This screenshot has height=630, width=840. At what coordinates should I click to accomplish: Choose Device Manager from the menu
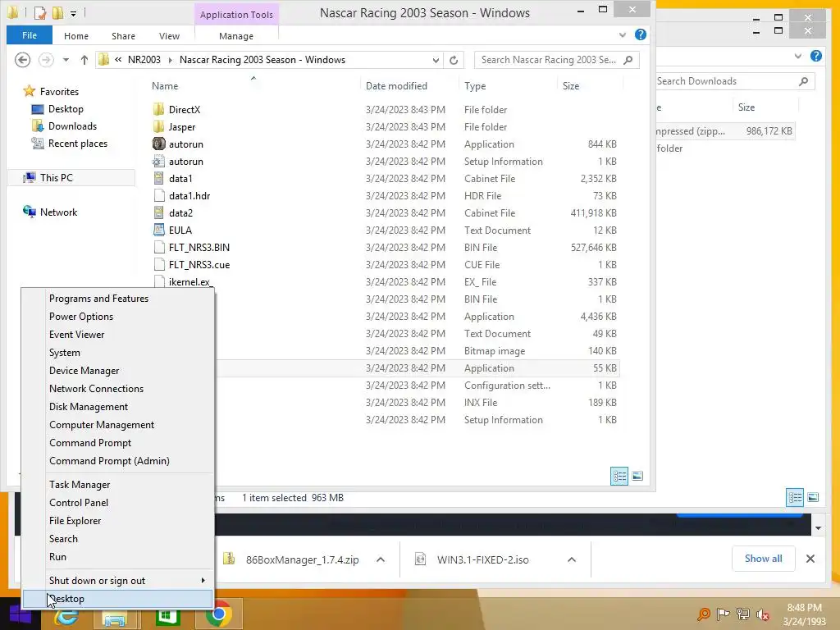[117, 371]
